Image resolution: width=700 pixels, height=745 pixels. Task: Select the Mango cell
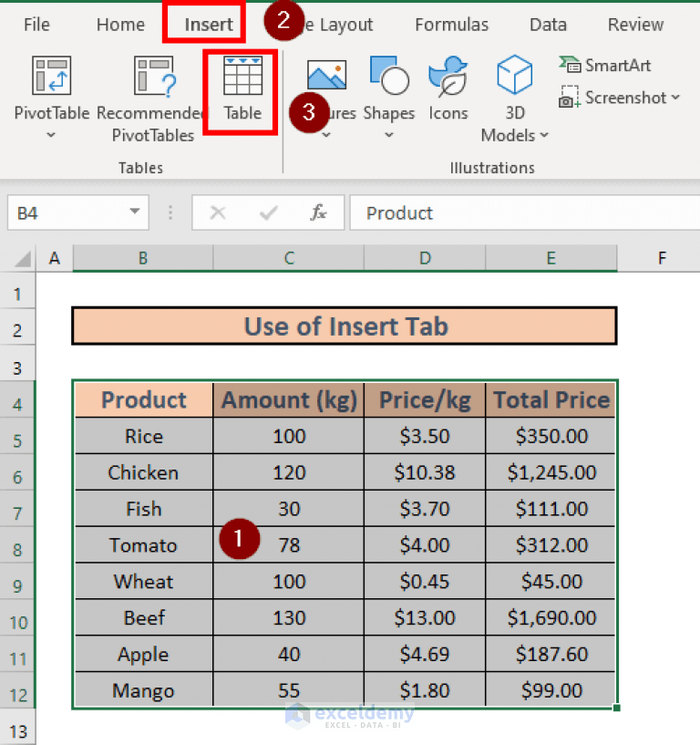pyautogui.click(x=144, y=690)
